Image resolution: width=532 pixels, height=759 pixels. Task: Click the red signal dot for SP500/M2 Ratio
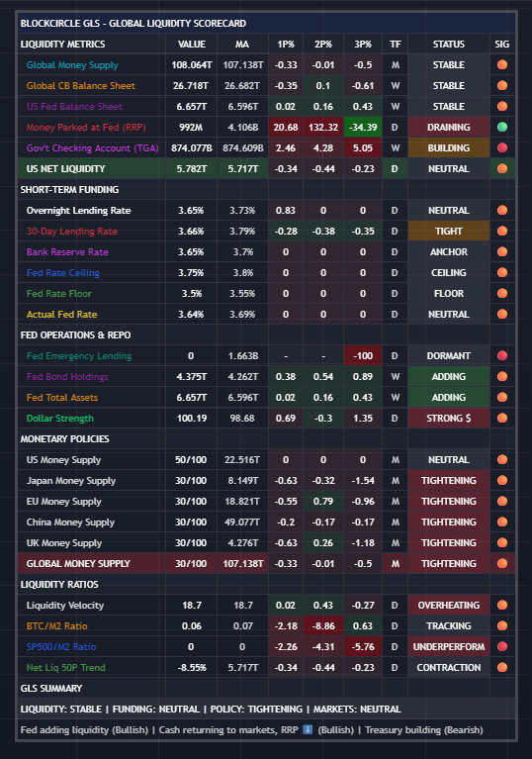502,647
